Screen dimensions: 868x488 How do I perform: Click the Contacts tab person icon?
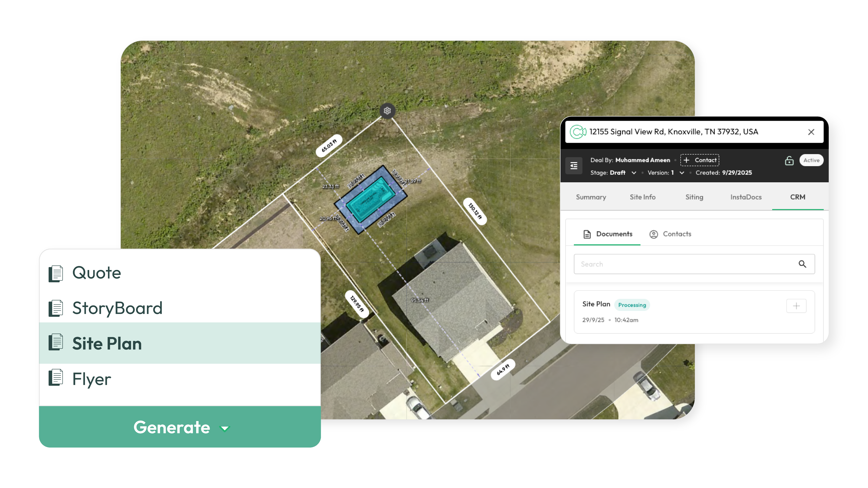click(x=654, y=234)
